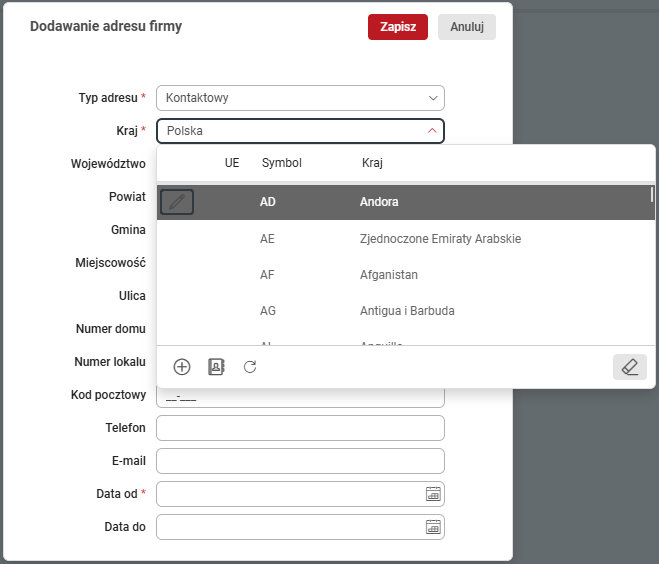Choose Zjednoczone Emiraty Arabskie row
Image resolution: width=659 pixels, height=564 pixels.
pyautogui.click(x=439, y=239)
